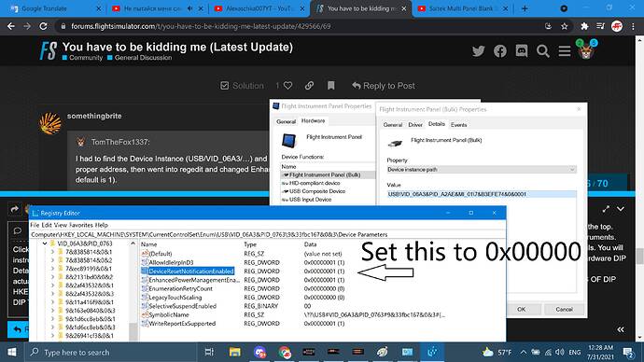Open File Explorer from taskbar
Screen dimensions: 644x362
[x=234, y=352]
